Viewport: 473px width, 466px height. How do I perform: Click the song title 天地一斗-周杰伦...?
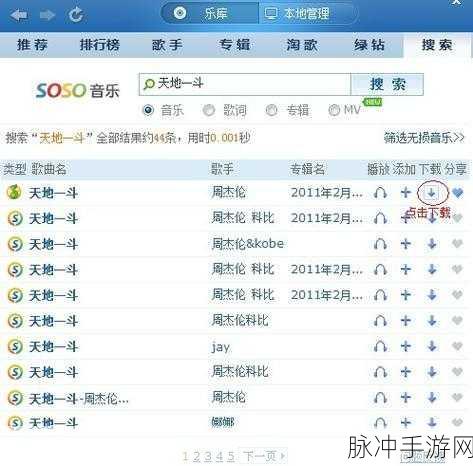click(79, 398)
